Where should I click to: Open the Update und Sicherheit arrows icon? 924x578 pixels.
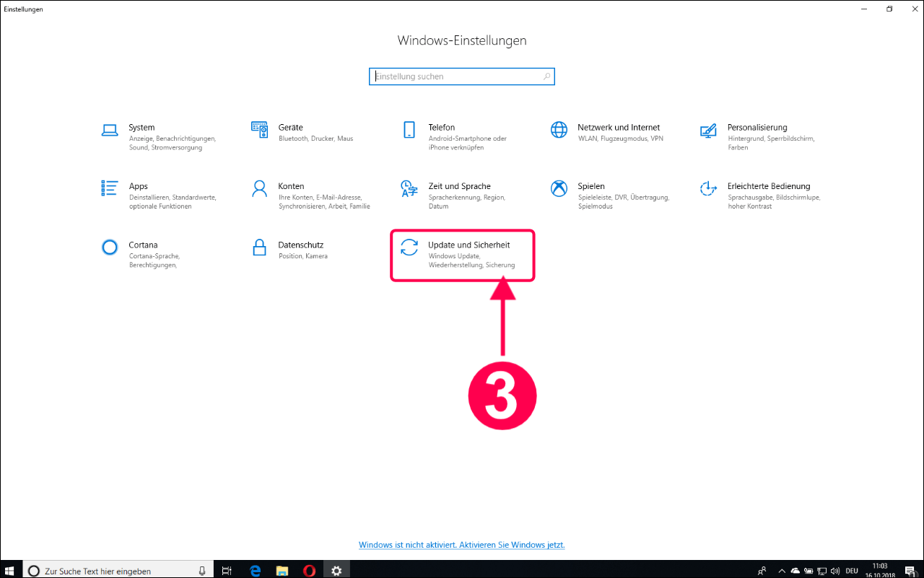pyautogui.click(x=409, y=248)
